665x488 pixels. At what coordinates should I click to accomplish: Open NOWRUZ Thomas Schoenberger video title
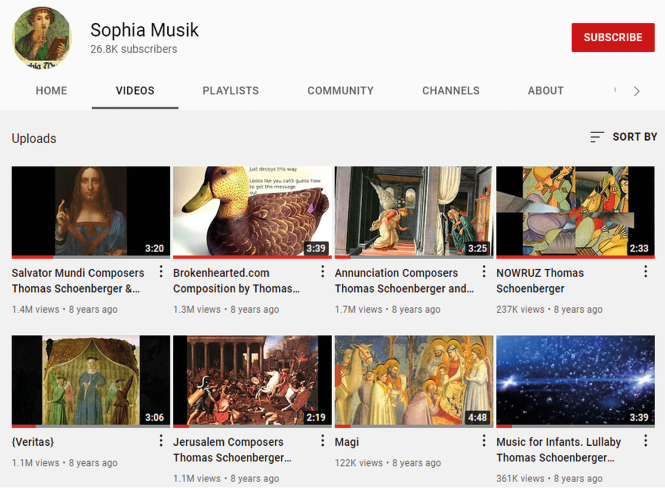(x=540, y=281)
